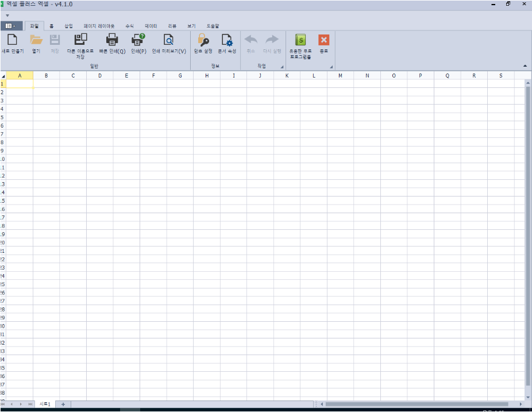This screenshot has height=412, width=532.
Task: Open 문서 속성 document properties
Action: 227,40
